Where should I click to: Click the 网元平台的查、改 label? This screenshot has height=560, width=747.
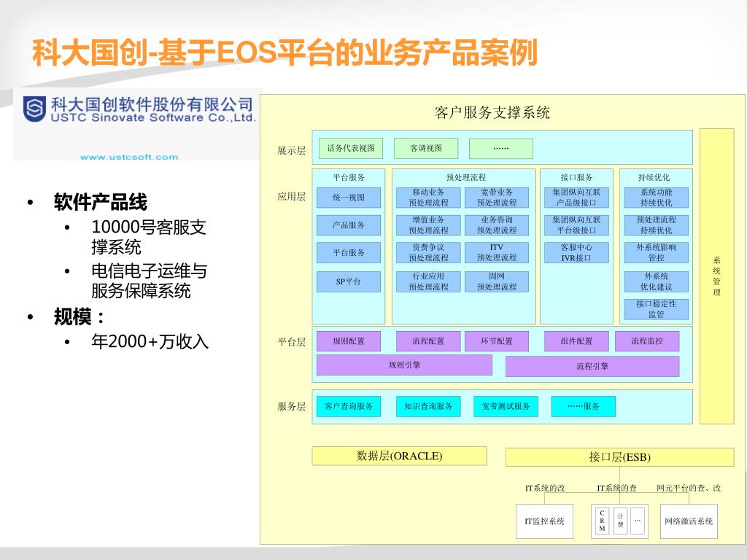(x=689, y=488)
